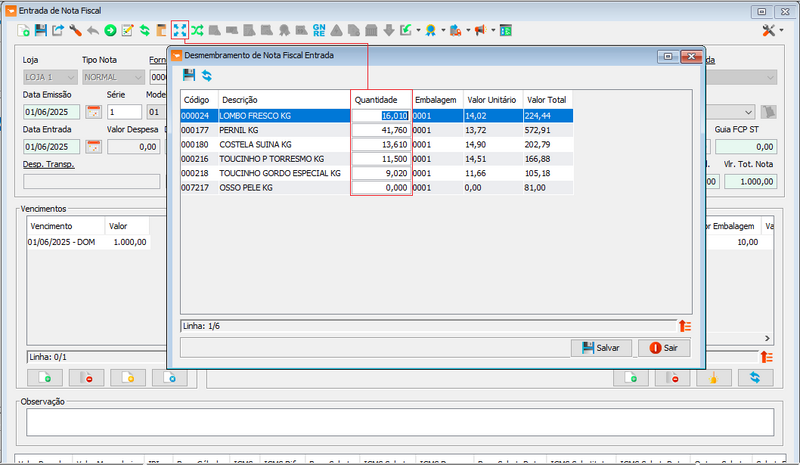The height and width of the screenshot is (465, 800).
Task: Click the green shuffle arrows toolbar icon
Action: point(197,30)
